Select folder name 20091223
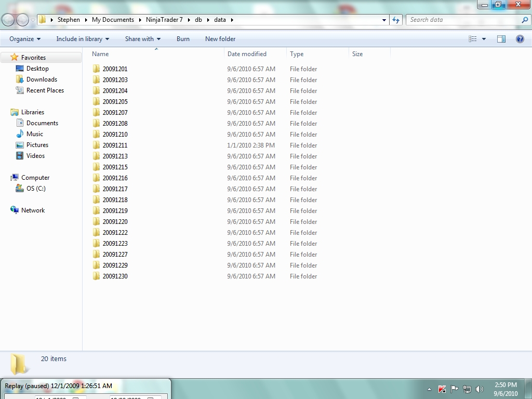The width and height of the screenshot is (532, 399). [x=115, y=243]
